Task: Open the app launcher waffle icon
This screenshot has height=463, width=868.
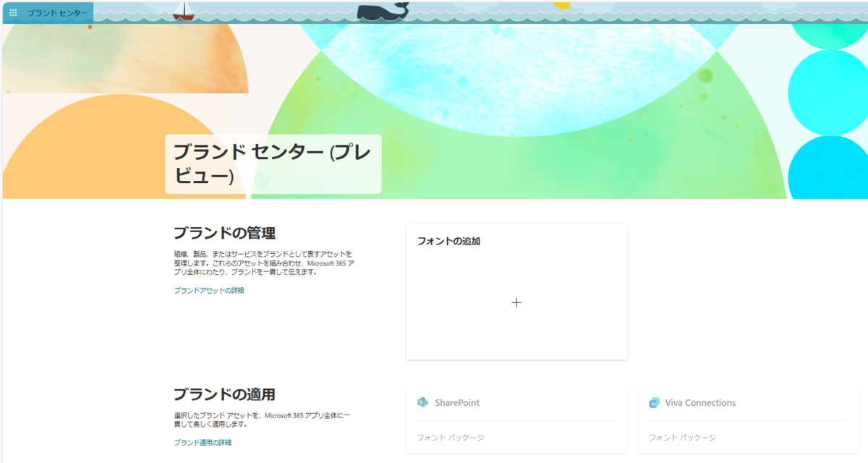Action: click(13, 13)
